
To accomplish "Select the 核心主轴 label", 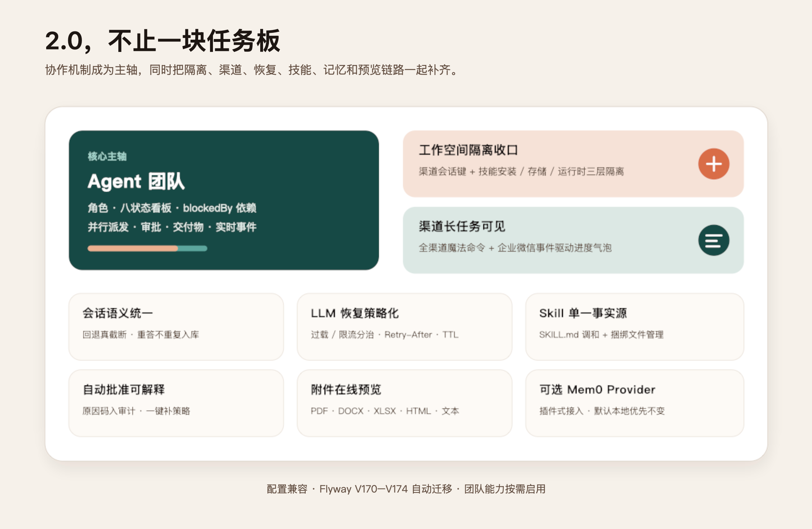I will click(107, 156).
